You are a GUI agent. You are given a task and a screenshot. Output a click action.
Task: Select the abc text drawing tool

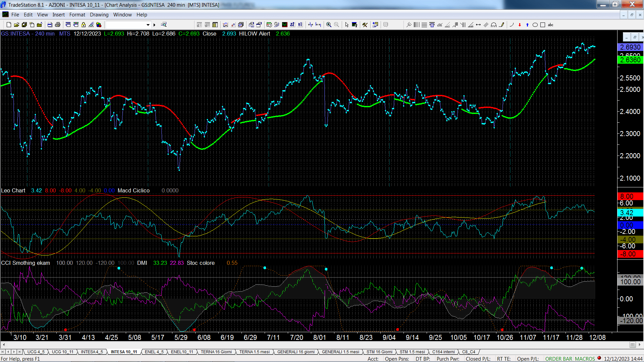[551, 25]
